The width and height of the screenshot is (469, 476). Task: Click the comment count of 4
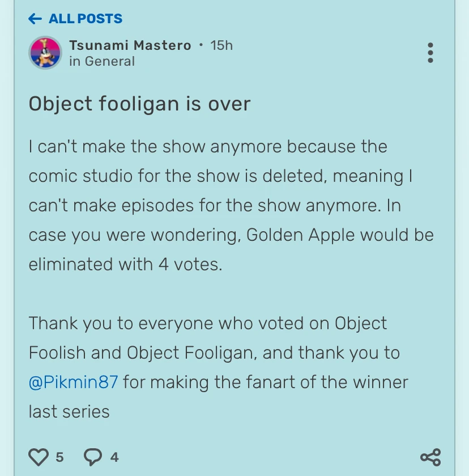(114, 457)
